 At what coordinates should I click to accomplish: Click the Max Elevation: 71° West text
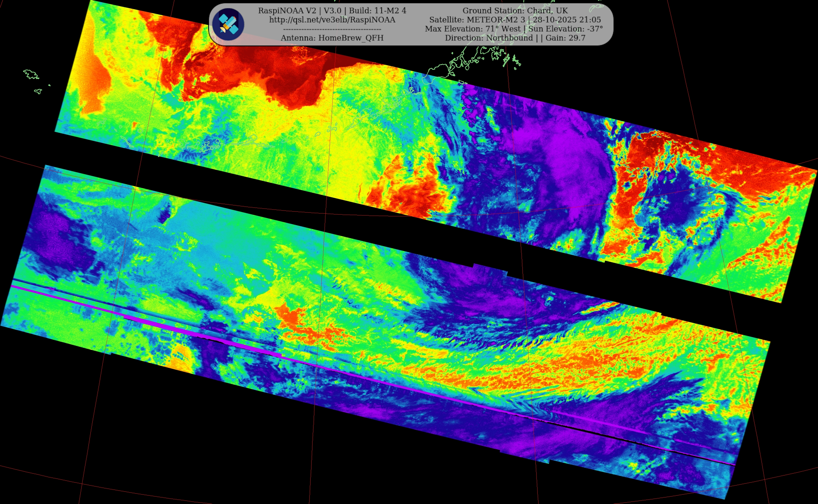472,29
